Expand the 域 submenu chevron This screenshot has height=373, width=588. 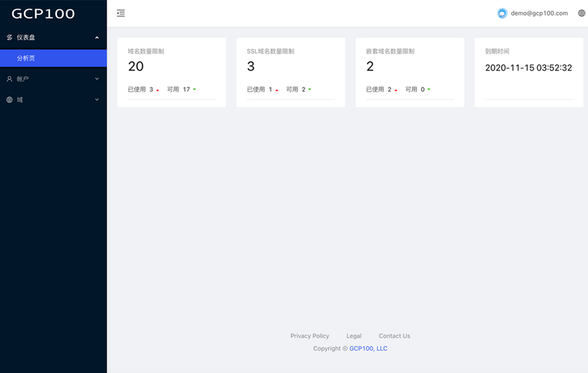(x=97, y=100)
